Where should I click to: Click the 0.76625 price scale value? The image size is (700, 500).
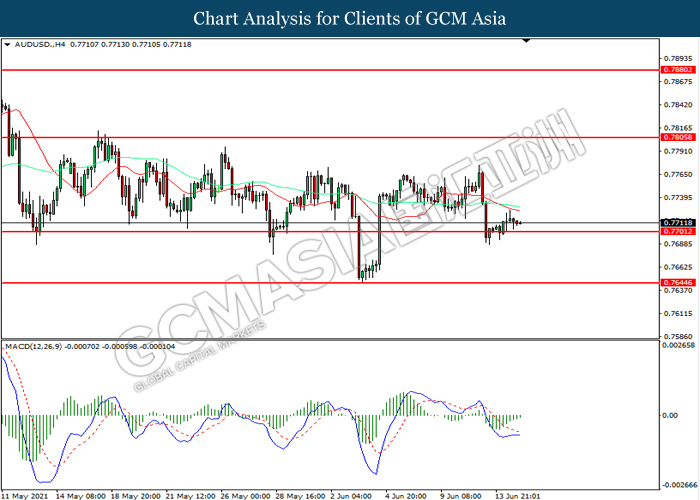point(679,267)
